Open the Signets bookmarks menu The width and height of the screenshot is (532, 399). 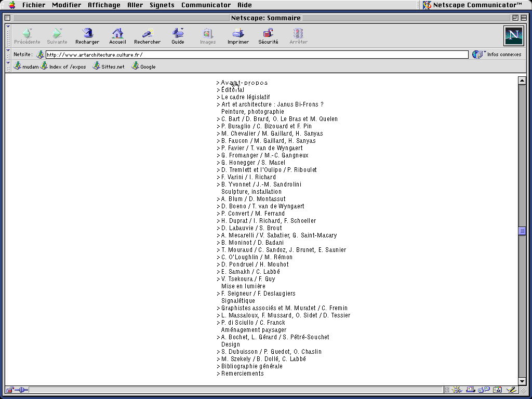coord(162,5)
